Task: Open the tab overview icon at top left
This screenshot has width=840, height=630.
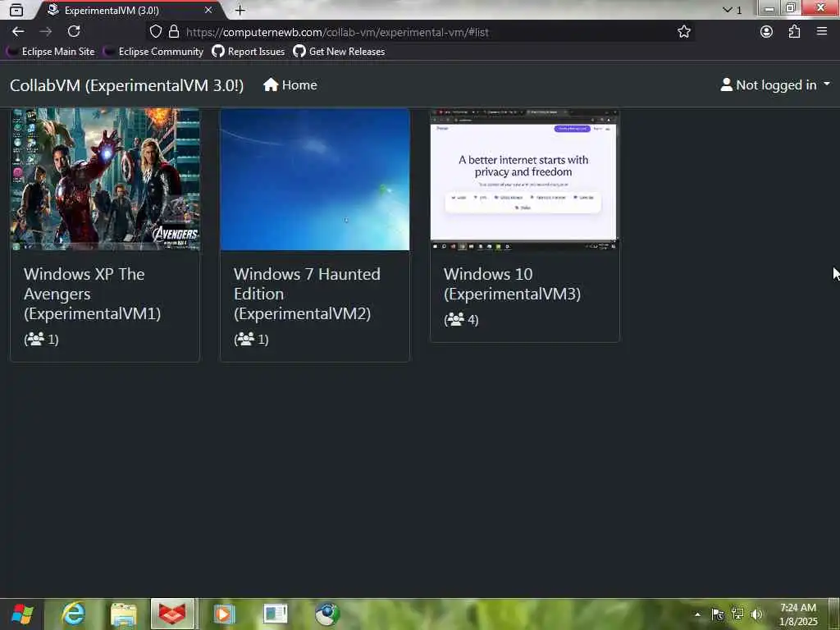Action: coord(16,10)
